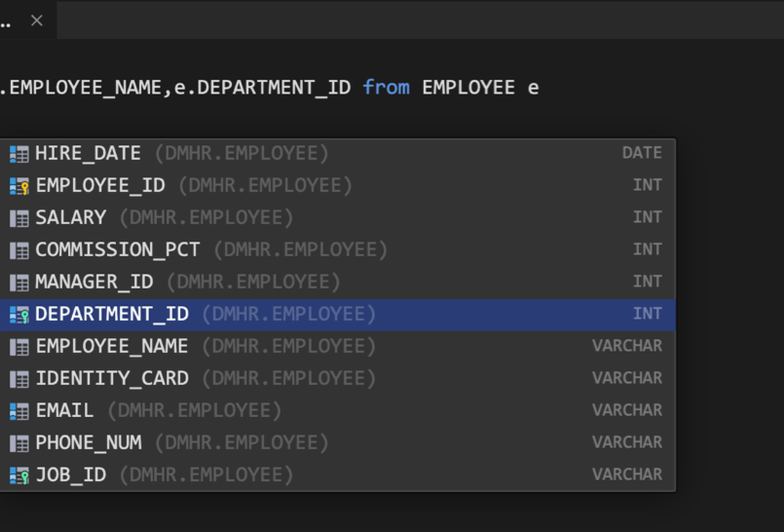
Task: Place cursor on EMPLOYEE table name in query
Action: [x=468, y=88]
